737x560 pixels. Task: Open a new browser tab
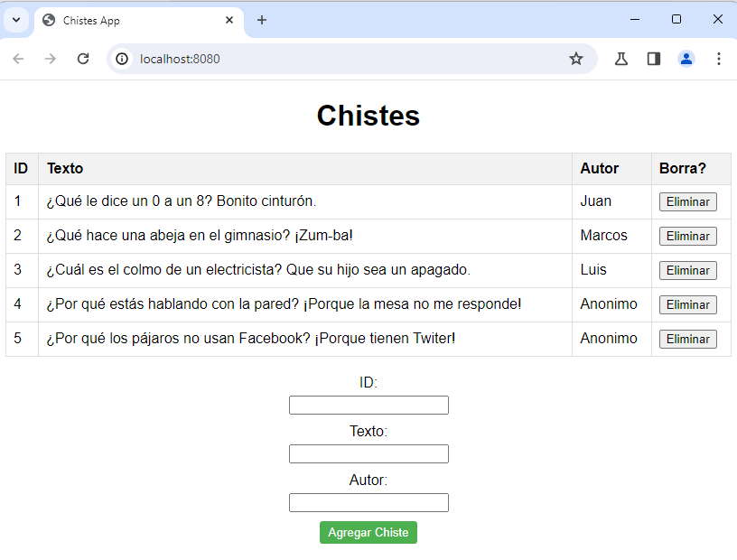(x=262, y=20)
